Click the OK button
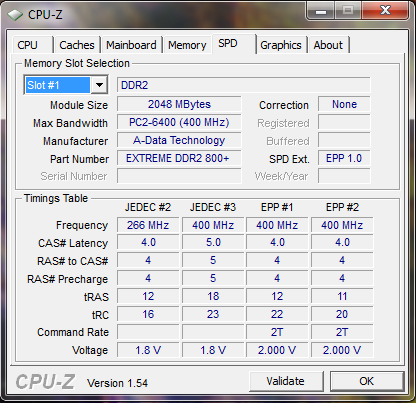The image size is (416, 403). coord(367,381)
